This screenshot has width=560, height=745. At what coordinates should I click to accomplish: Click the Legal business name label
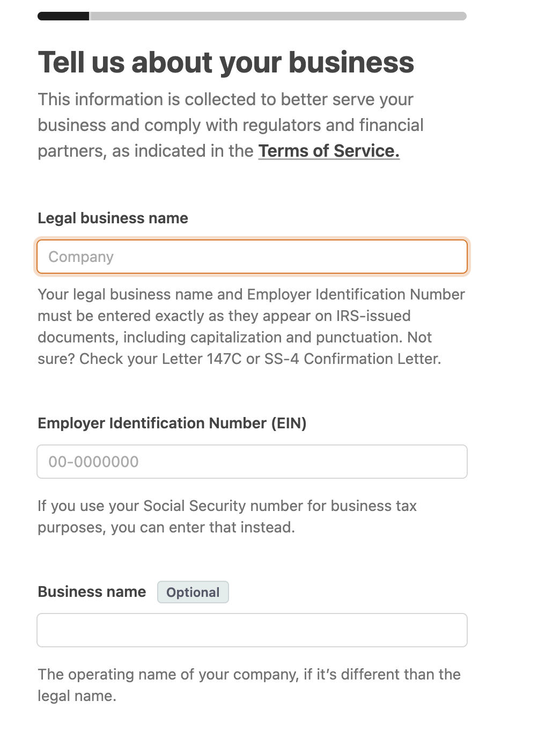click(113, 218)
